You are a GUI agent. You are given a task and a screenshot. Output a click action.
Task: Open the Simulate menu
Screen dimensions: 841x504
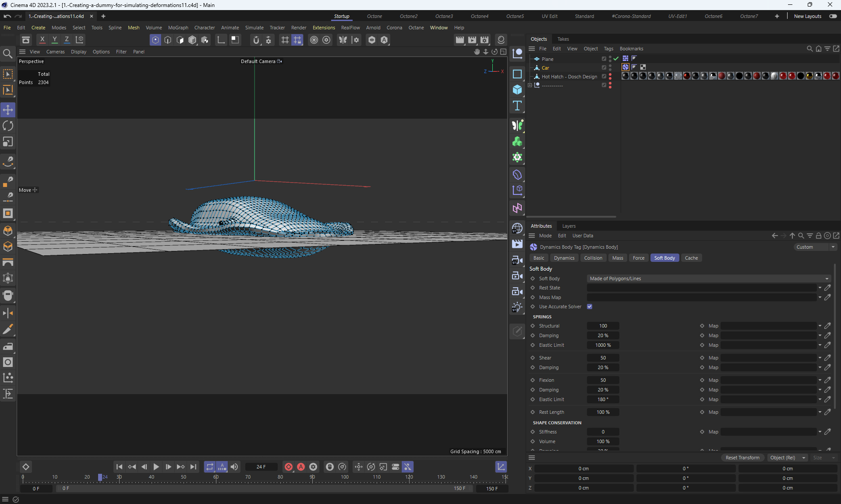point(254,28)
